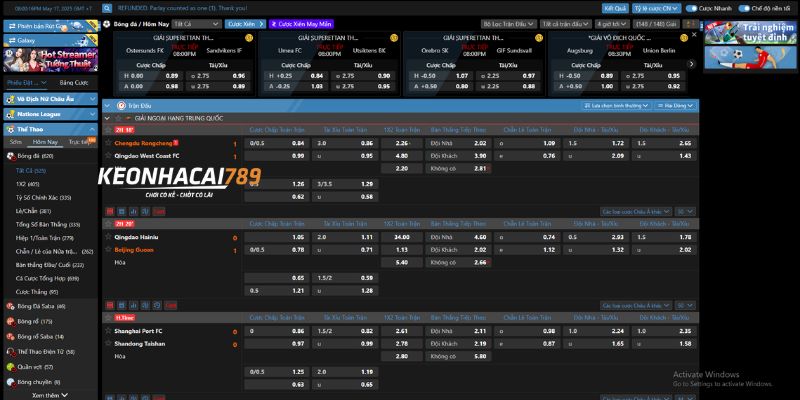Select Tổng Số Bàn Thắng in sidebar
The height and width of the screenshot is (400, 800).
click(48, 224)
